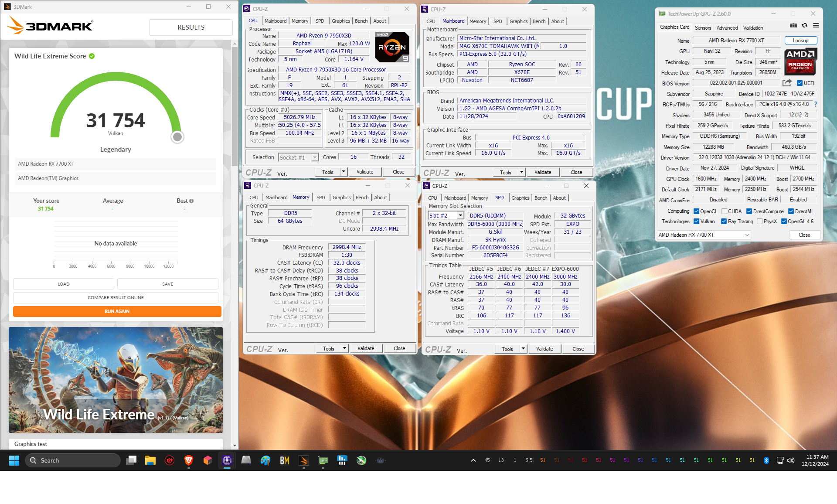Expand Tools dropdown arrow in Mainboard window
This screenshot has height=504, width=837.
521,172
